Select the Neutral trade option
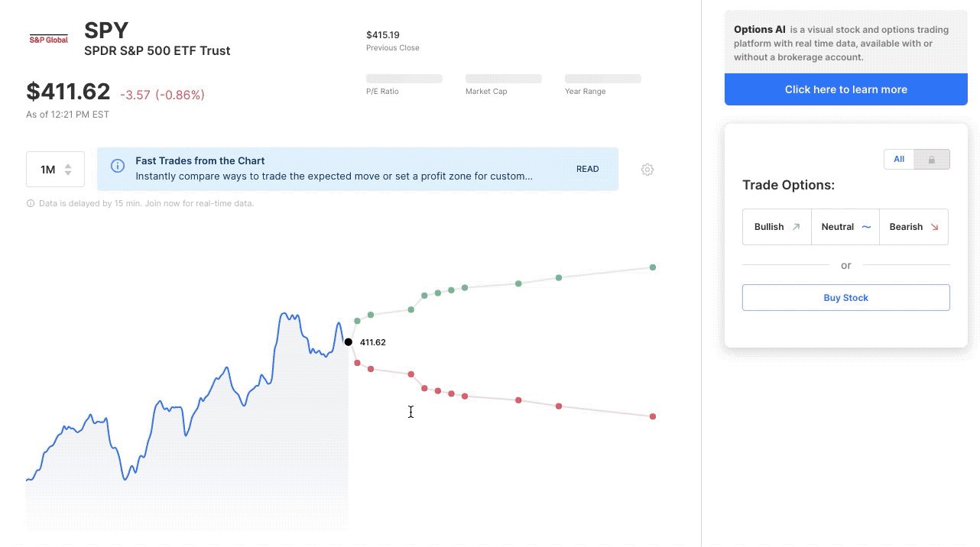This screenshot has height=547, width=980. click(845, 227)
